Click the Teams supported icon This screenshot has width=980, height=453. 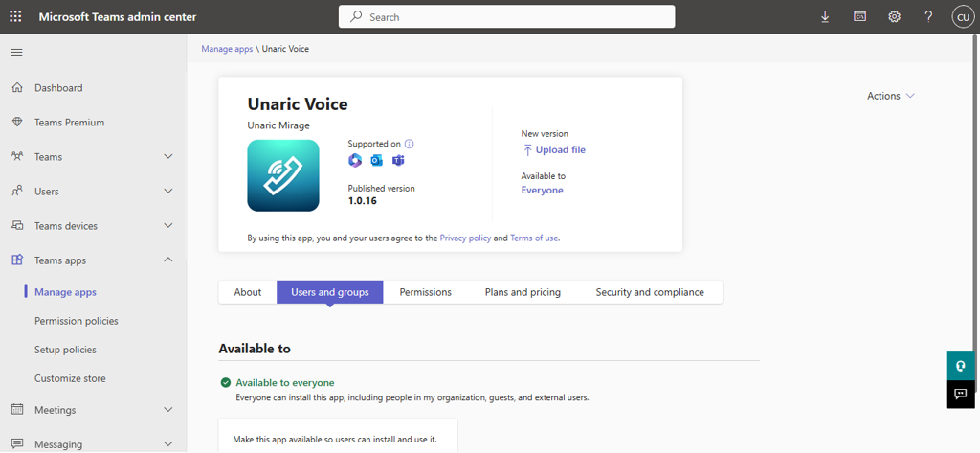(397, 161)
